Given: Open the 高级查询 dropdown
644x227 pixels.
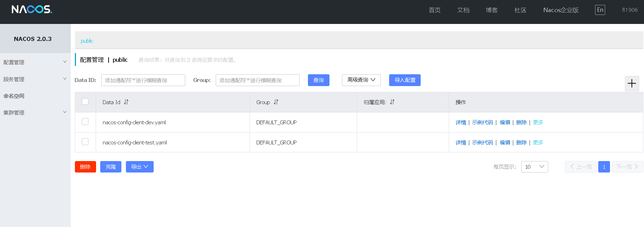Looking at the screenshot, I should pyautogui.click(x=361, y=80).
